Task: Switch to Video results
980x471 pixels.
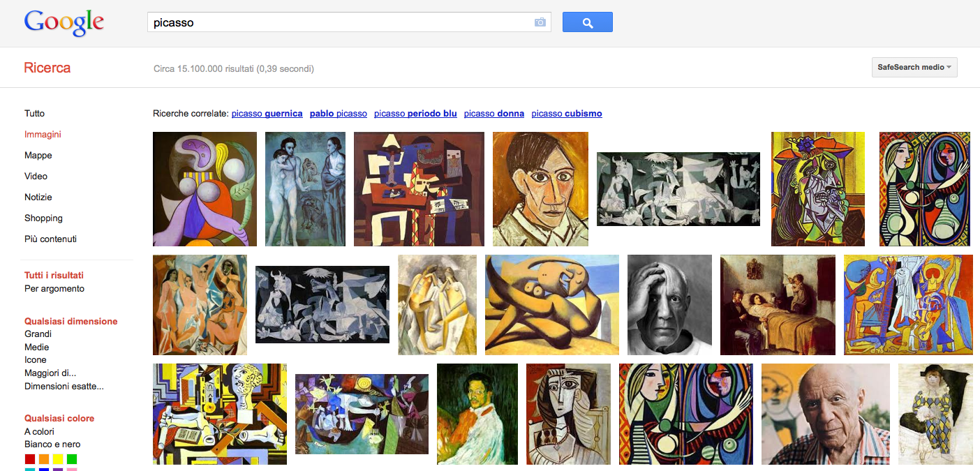Action: 36,176
